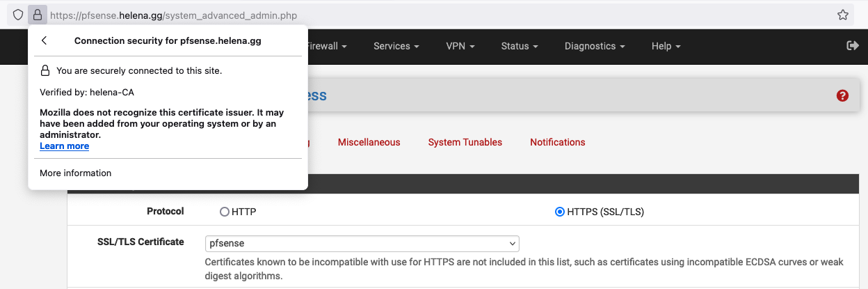
Task: Open the SSL/TLS Certificate dropdown
Action: (x=362, y=244)
